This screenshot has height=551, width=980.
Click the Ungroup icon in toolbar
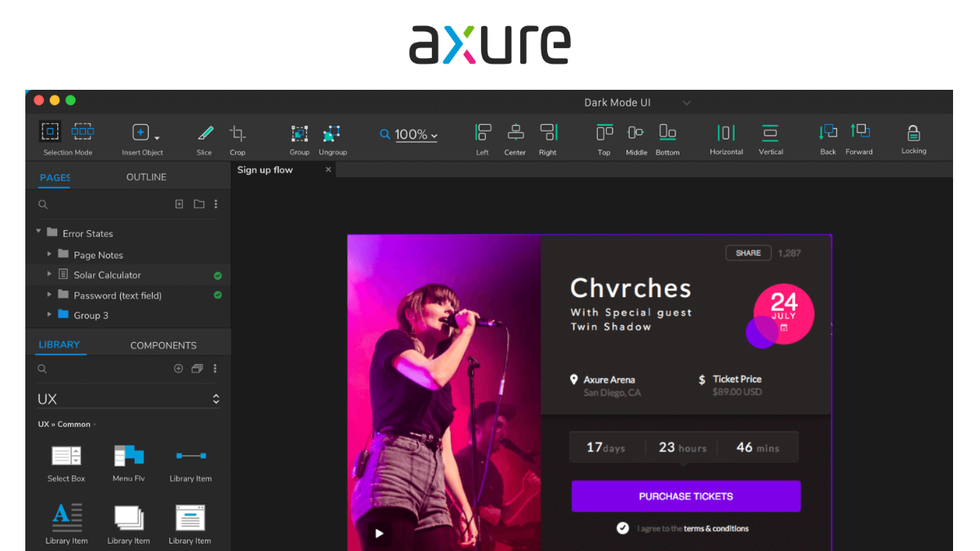pyautogui.click(x=332, y=133)
